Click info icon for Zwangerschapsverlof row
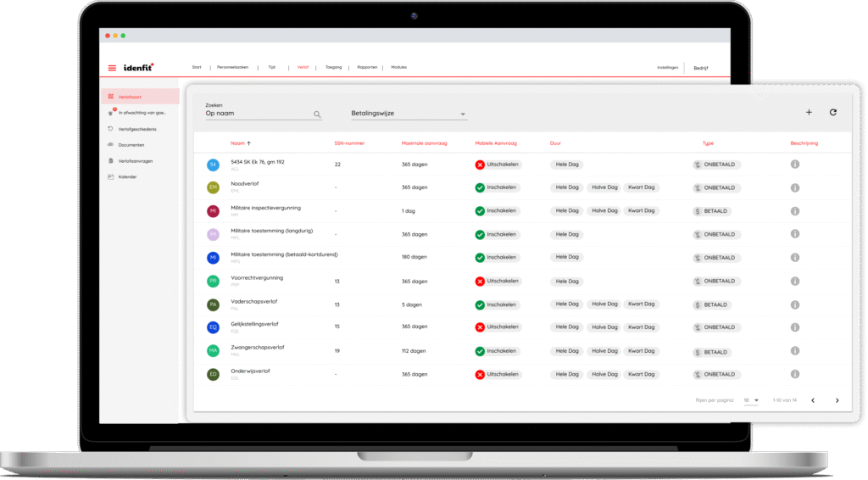This screenshot has height=480, width=868. (795, 351)
